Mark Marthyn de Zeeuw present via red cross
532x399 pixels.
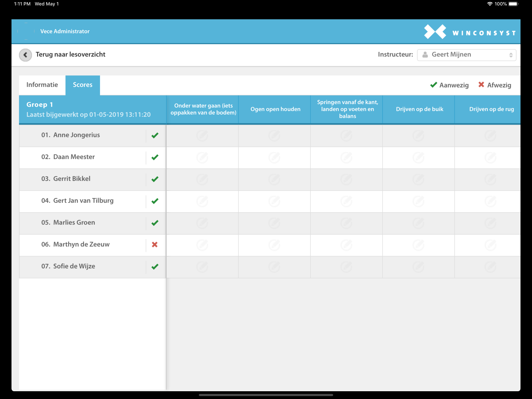pos(155,245)
